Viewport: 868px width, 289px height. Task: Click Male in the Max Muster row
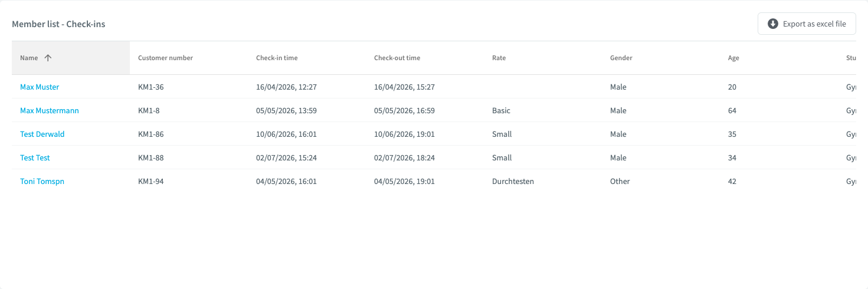[x=618, y=87]
